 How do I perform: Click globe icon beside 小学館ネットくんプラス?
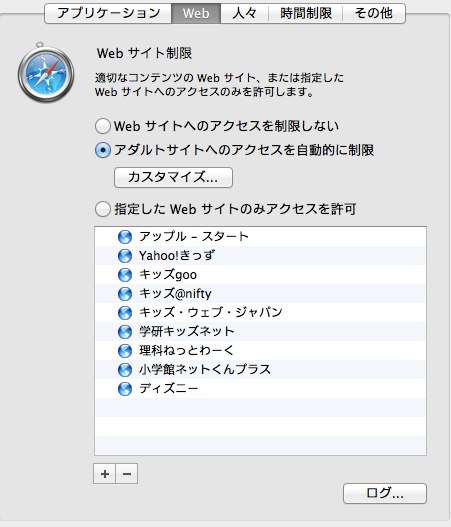(x=125, y=370)
